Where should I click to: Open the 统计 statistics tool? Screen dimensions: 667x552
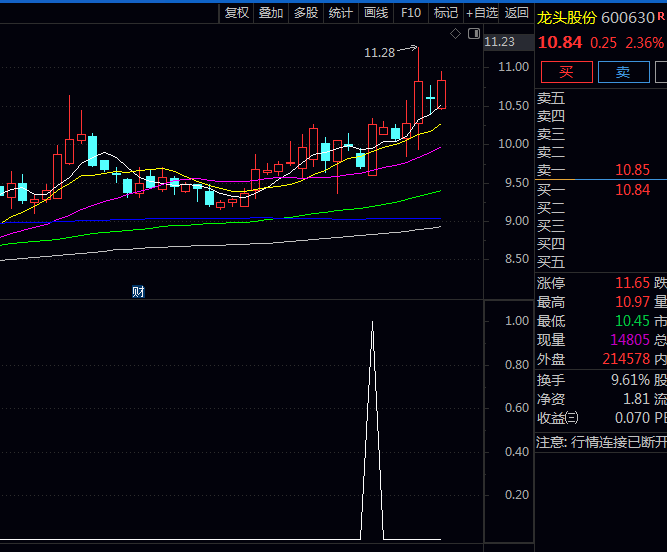tap(341, 13)
